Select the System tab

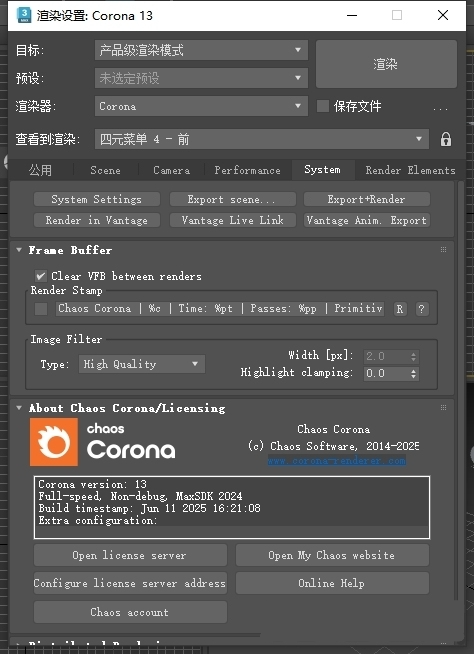point(323,169)
